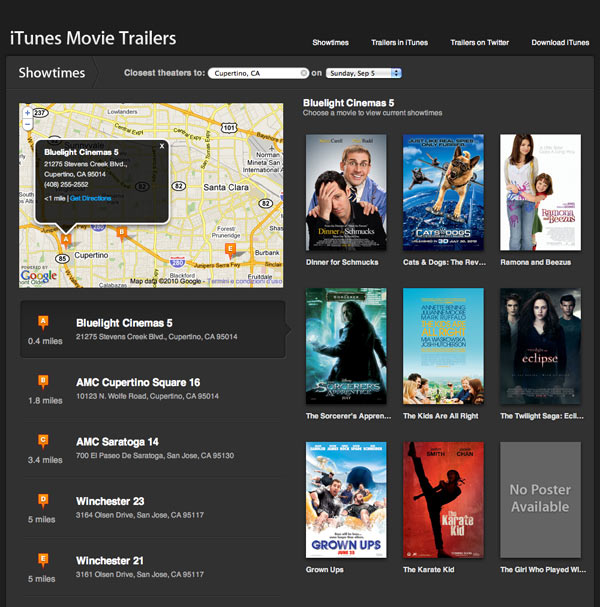The width and height of the screenshot is (600, 607).
Task: Click the Download iTunes link
Action: point(560,43)
